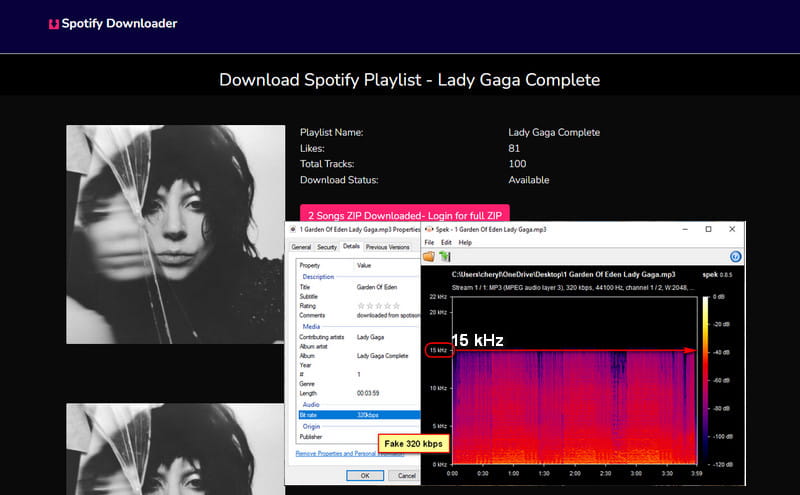This screenshot has width=800, height=495.
Task: Switch to the General tab in Properties
Action: coord(301,247)
